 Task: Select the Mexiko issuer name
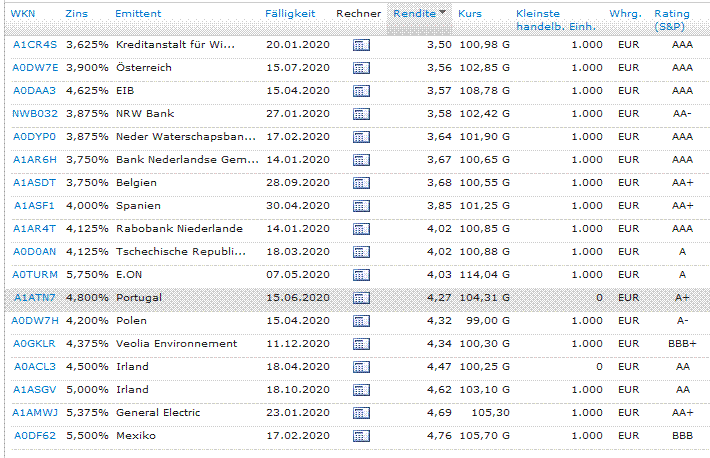(x=136, y=436)
